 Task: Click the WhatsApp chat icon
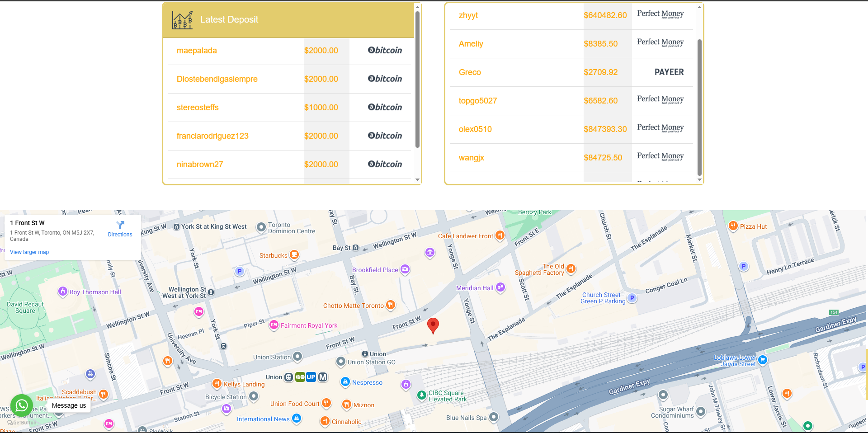tap(21, 405)
